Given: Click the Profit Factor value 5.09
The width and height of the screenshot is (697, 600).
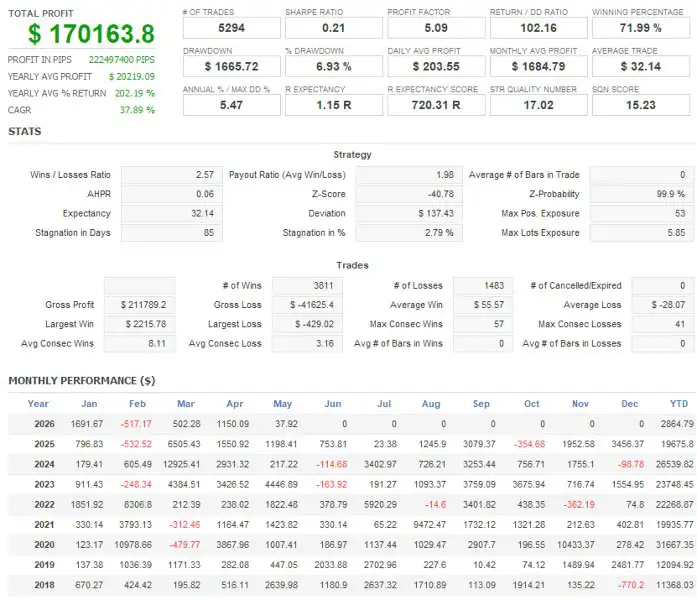Looking at the screenshot, I should [x=436, y=28].
